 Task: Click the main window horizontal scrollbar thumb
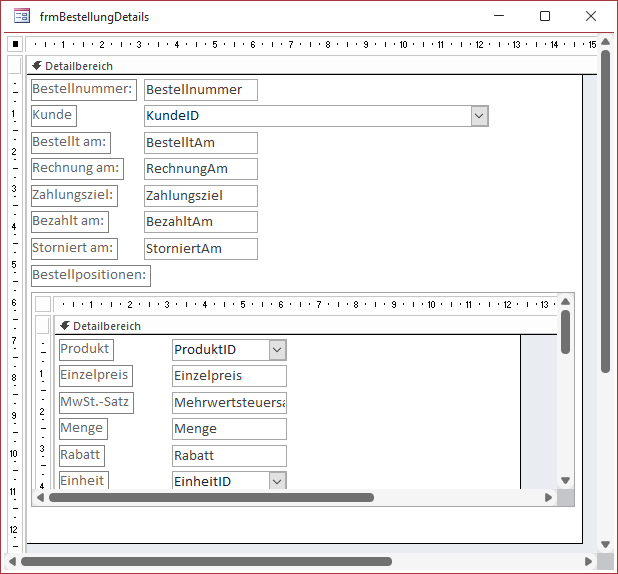(x=205, y=562)
